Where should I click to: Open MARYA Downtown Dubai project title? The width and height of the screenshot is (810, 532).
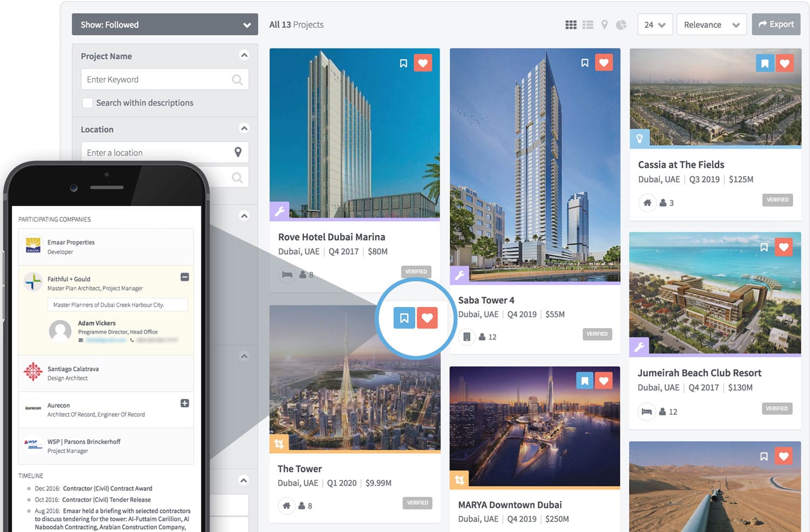[510, 505]
